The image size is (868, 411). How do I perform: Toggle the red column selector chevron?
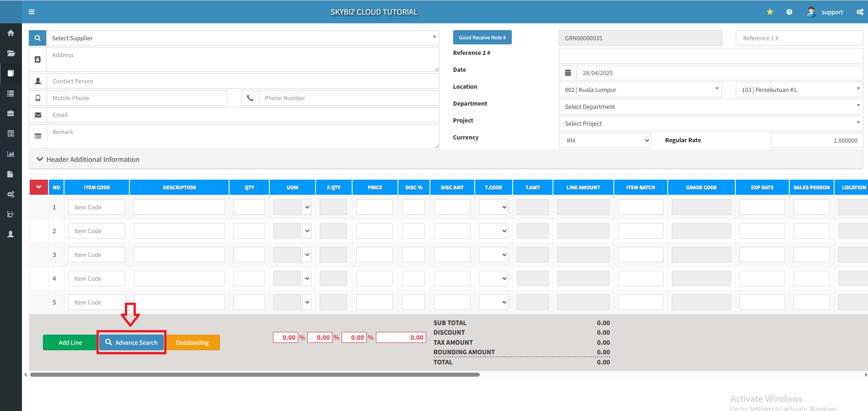(39, 187)
